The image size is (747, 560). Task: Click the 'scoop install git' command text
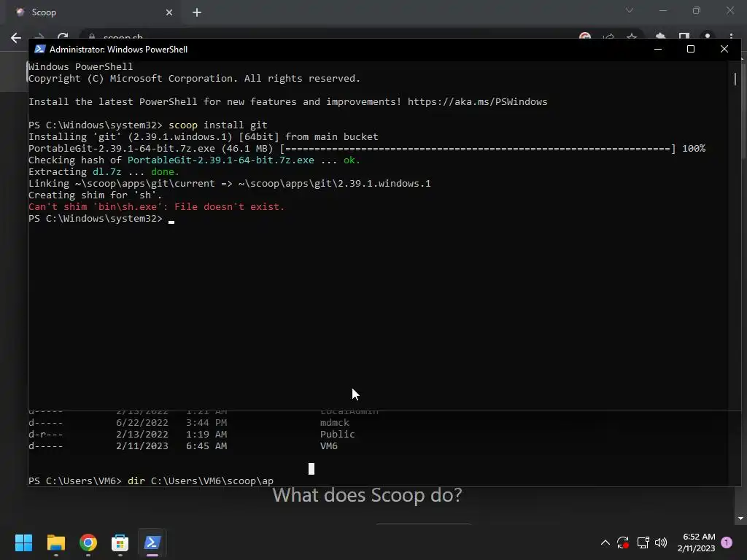(x=217, y=125)
